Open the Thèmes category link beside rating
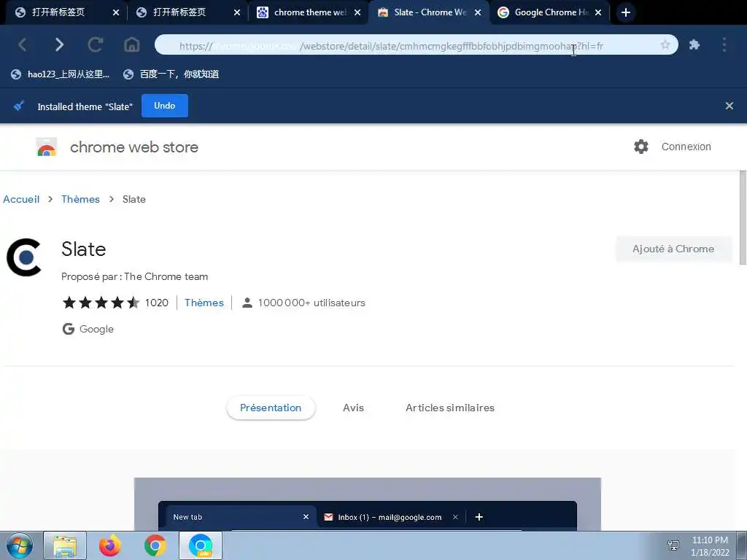Image resolution: width=747 pixels, height=560 pixels. point(204,303)
